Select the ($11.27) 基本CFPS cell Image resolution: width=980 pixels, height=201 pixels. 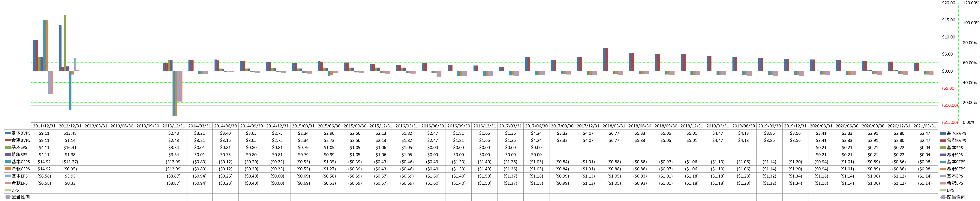(x=70, y=162)
